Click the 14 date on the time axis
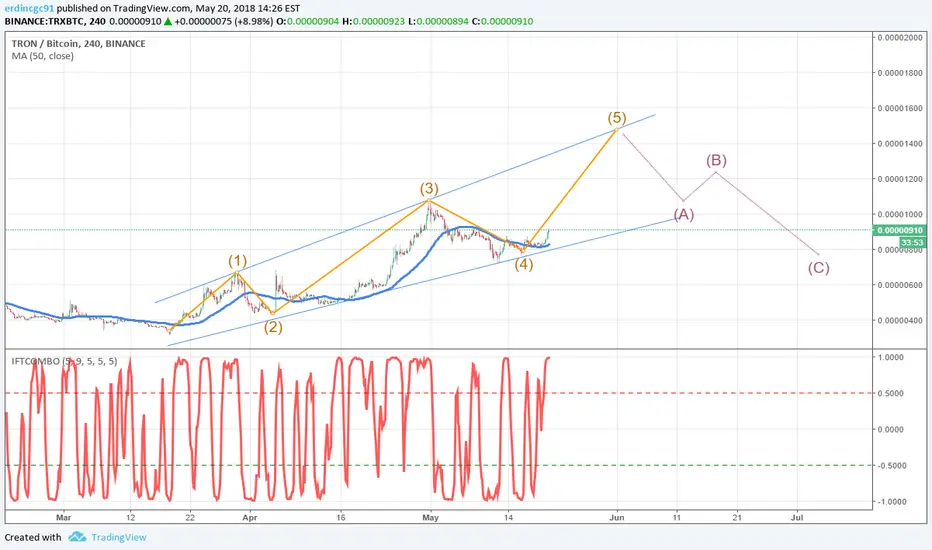 [508, 517]
